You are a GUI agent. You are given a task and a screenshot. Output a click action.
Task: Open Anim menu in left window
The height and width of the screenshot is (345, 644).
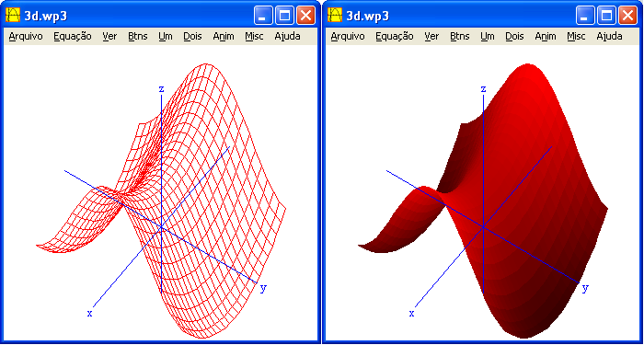click(224, 37)
